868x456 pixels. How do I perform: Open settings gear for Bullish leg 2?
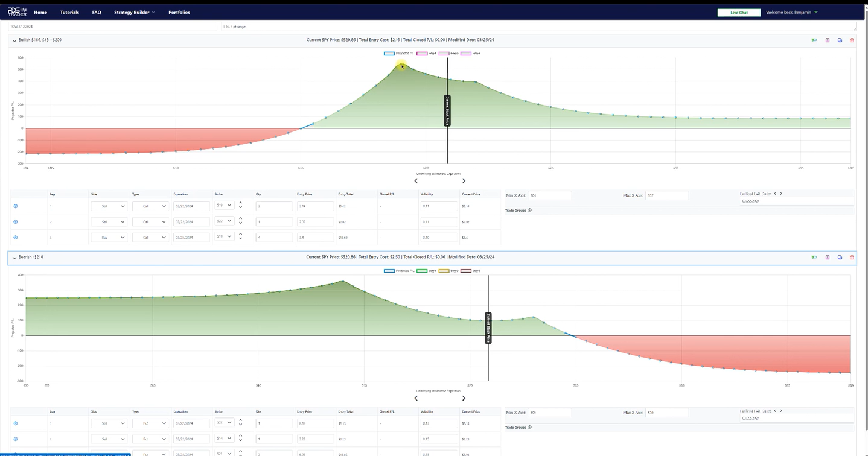tap(16, 222)
